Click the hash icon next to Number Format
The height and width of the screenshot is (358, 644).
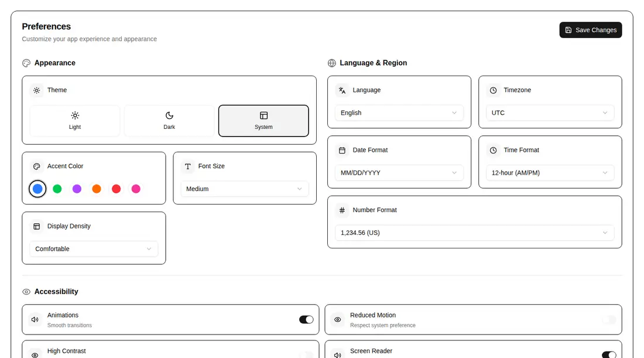342,210
